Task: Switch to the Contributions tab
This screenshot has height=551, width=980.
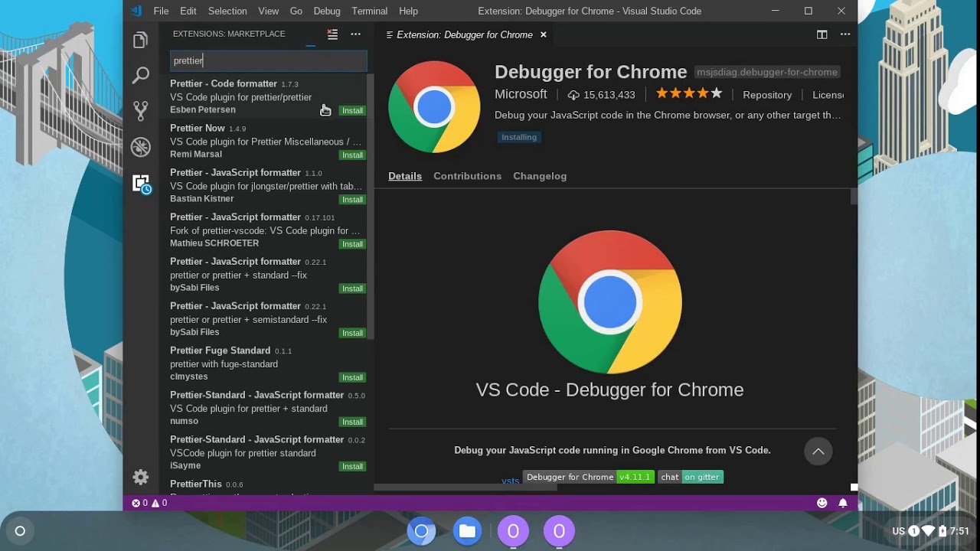Action: pos(467,176)
